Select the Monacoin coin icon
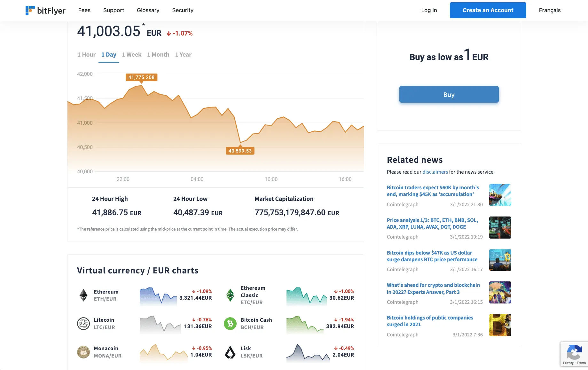The height and width of the screenshot is (370, 588). 83,352
